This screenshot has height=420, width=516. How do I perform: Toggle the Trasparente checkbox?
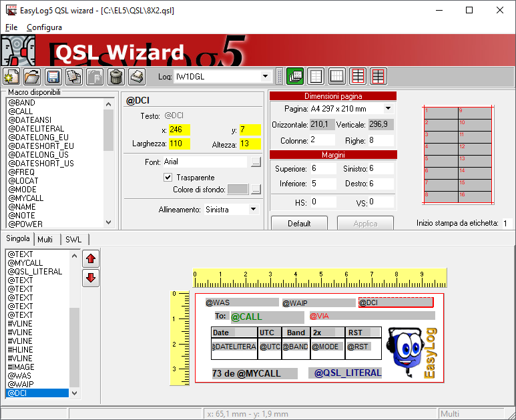(x=168, y=178)
